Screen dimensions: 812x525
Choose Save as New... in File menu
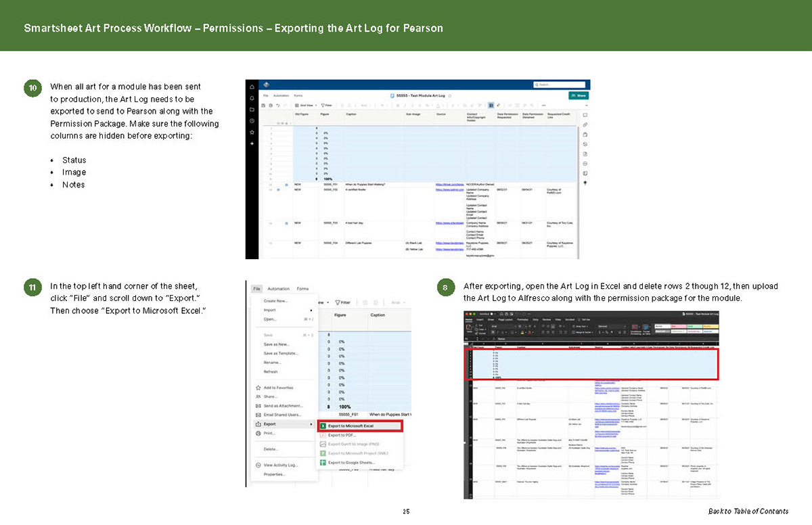(277, 344)
